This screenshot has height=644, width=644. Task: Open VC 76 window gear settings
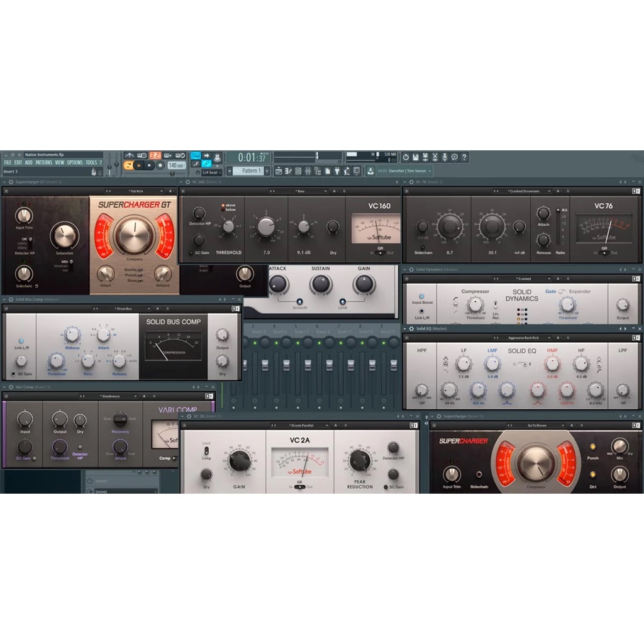click(411, 182)
